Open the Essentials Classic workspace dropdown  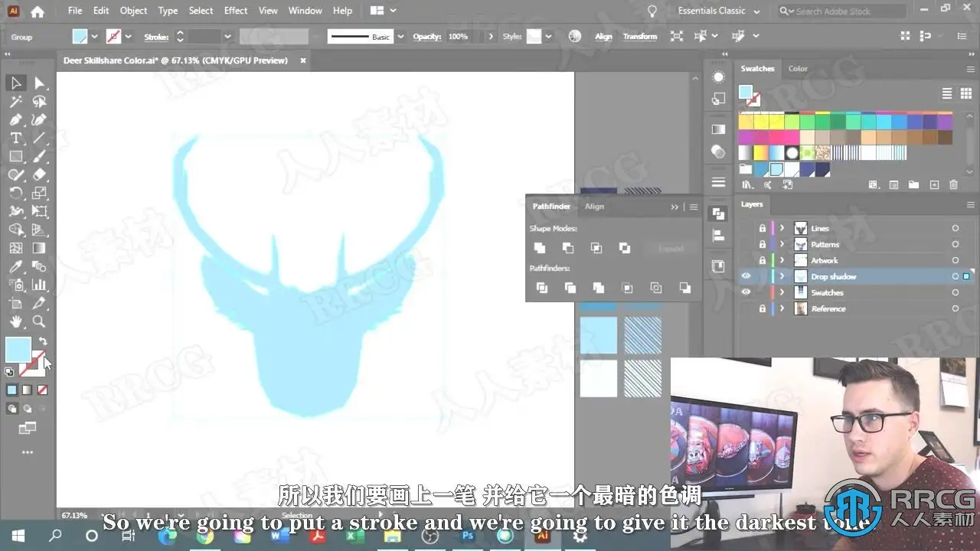pos(719,11)
